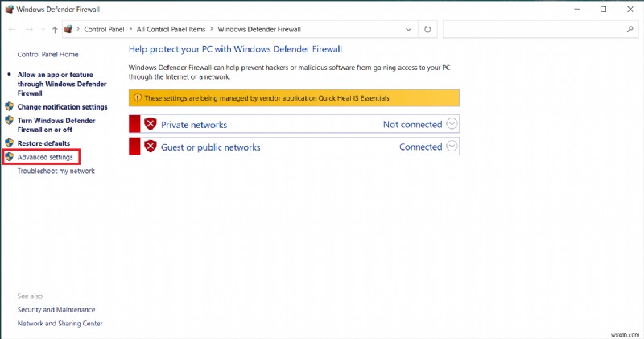Click Restore defaults link
644x339 pixels.
[x=43, y=143]
